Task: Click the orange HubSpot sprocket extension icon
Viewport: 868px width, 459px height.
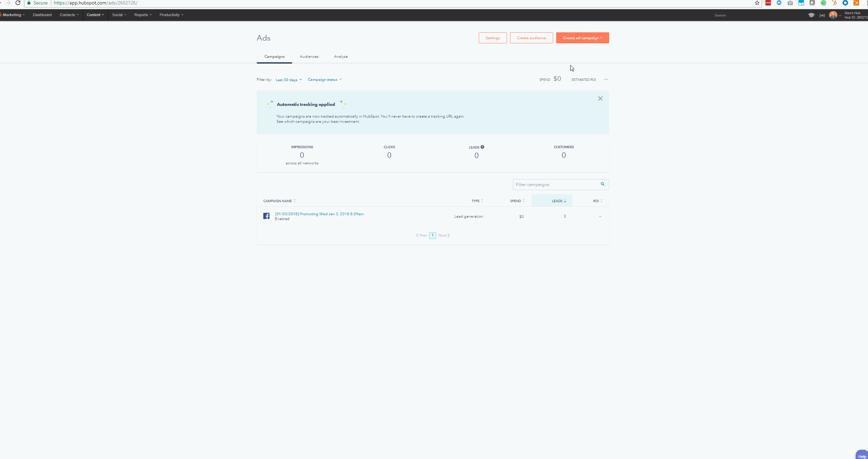Action: coord(834,3)
